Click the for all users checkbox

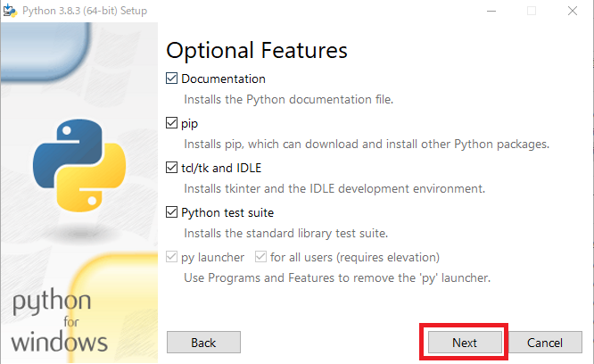point(261,257)
